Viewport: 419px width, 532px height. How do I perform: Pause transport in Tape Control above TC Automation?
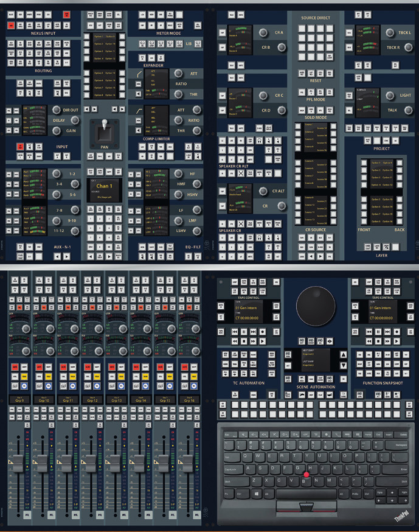click(244, 332)
